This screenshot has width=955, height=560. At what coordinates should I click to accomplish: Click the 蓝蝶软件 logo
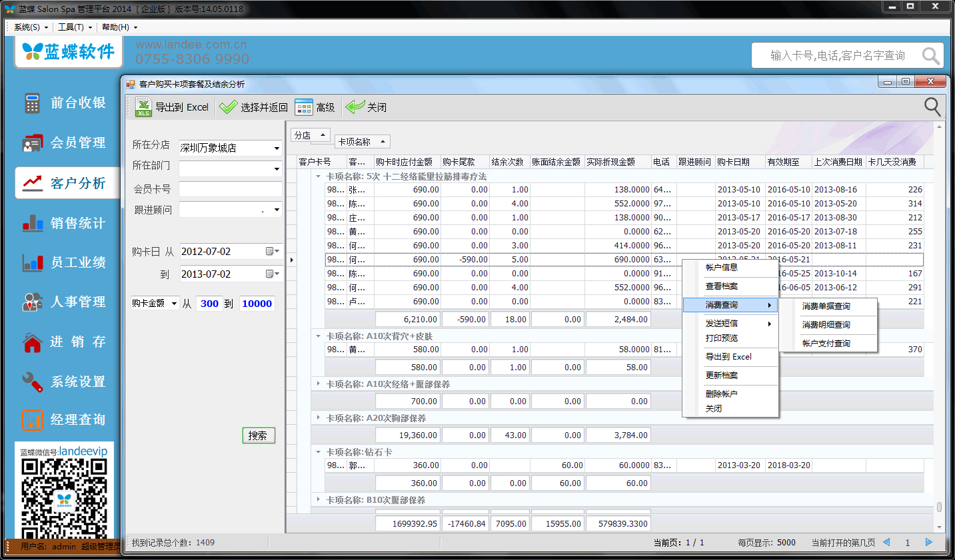click(x=69, y=52)
